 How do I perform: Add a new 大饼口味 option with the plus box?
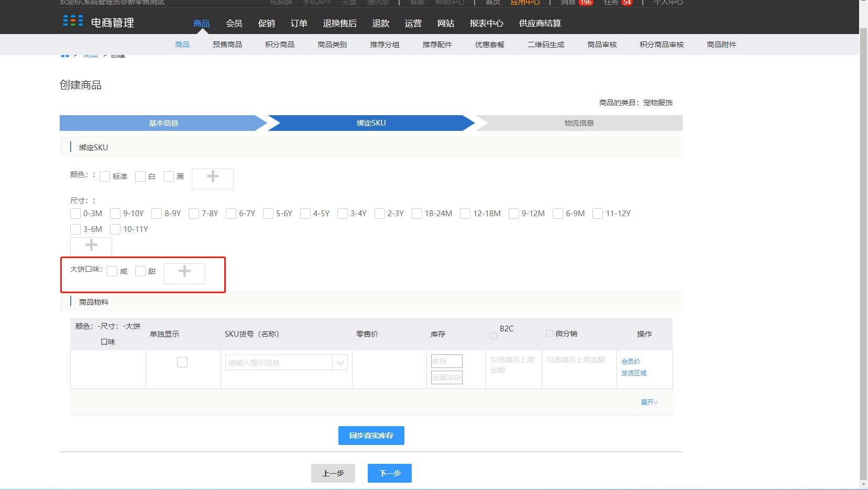[x=184, y=273]
